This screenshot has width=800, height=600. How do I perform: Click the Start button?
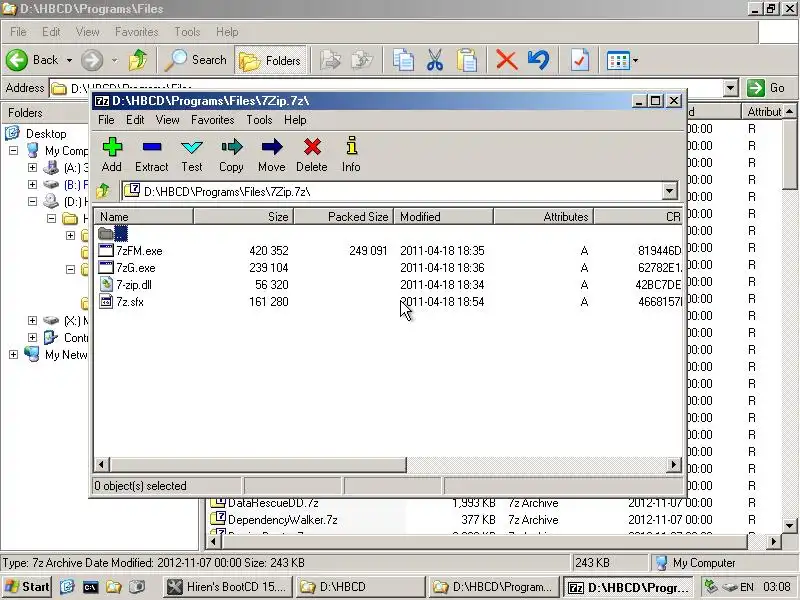pos(28,587)
